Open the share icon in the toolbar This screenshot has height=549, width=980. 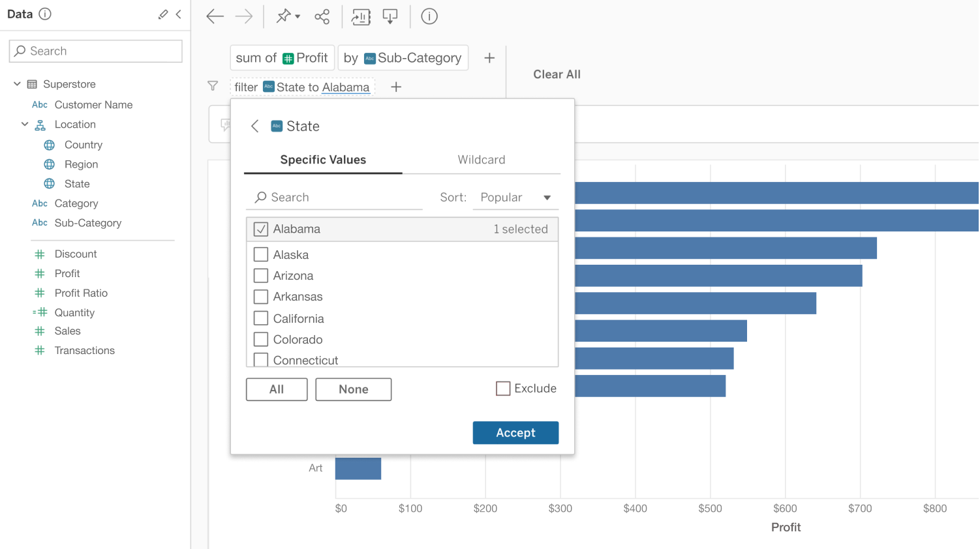coord(322,16)
